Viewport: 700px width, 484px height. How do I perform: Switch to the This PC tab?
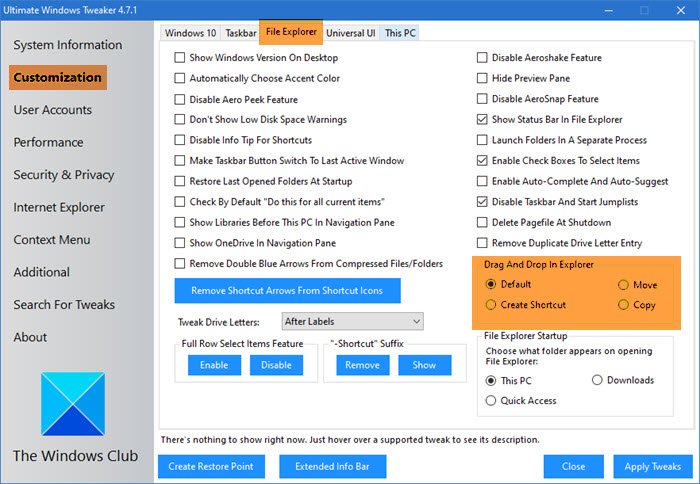pos(400,33)
